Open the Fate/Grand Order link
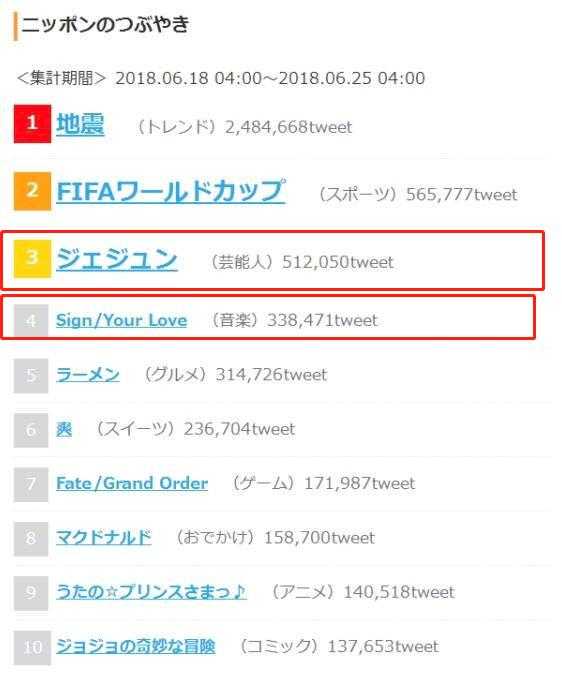 (132, 483)
